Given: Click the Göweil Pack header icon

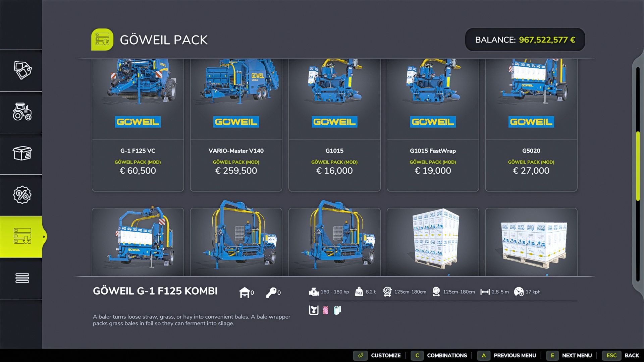Looking at the screenshot, I should tap(102, 40).
